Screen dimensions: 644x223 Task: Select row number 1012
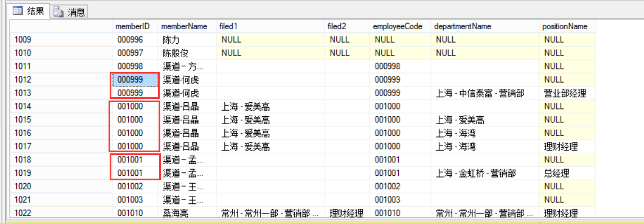click(x=61, y=80)
